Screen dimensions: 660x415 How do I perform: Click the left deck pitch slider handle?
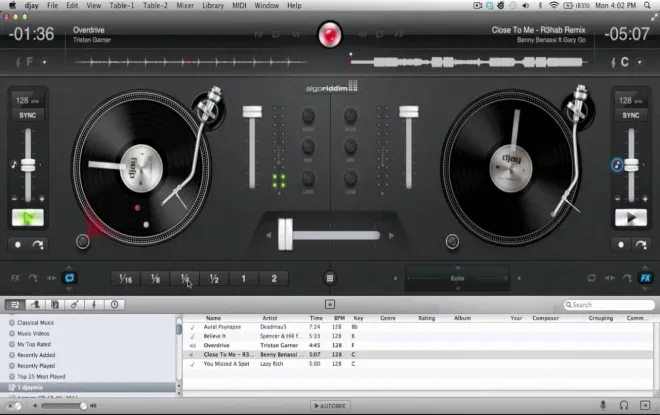[28, 165]
